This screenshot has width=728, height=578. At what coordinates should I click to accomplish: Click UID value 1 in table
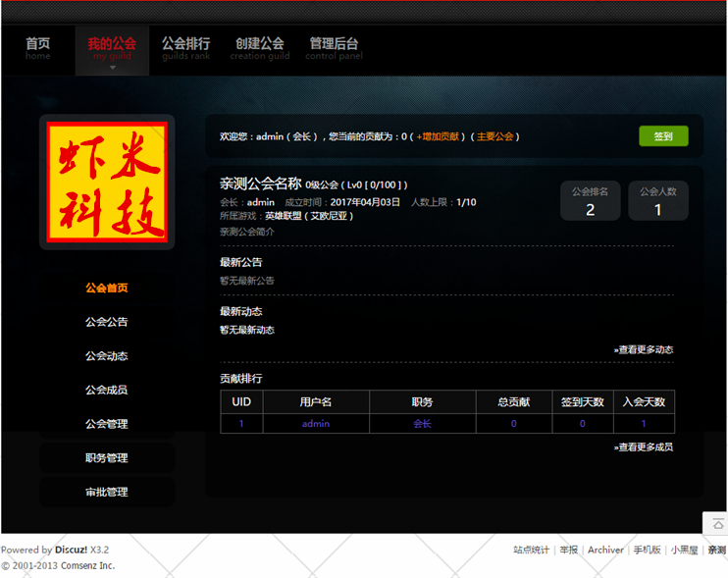(x=241, y=423)
